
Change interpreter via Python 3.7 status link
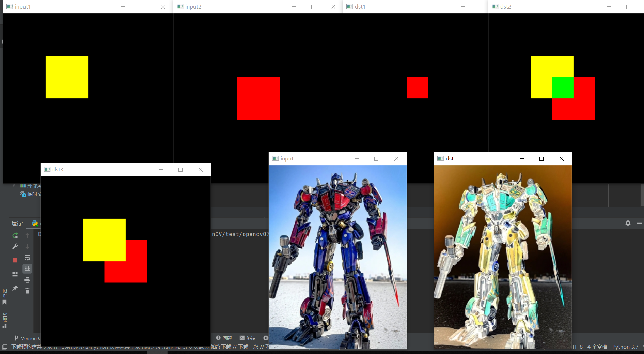click(x=625, y=347)
